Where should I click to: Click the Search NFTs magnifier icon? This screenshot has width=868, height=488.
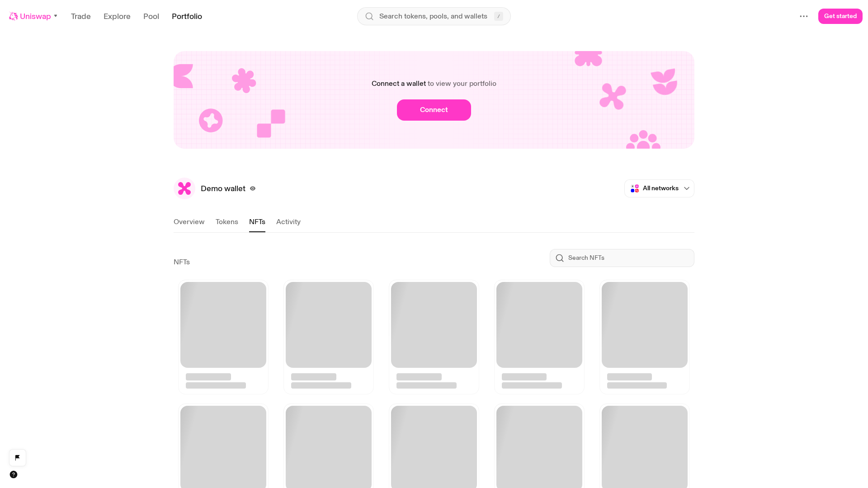click(x=560, y=258)
